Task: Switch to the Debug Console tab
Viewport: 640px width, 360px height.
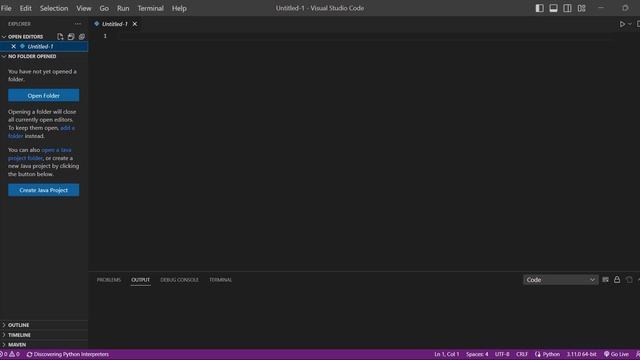Action: coord(179,280)
